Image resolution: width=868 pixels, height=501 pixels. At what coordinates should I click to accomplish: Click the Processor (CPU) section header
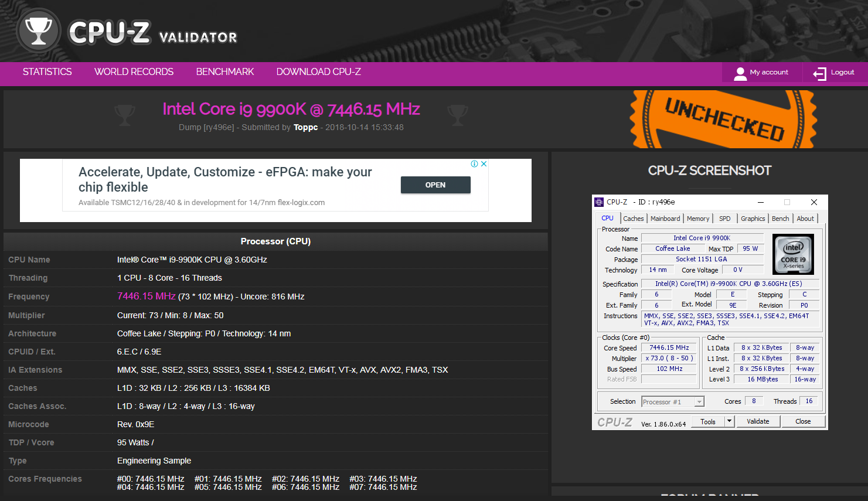(x=275, y=241)
